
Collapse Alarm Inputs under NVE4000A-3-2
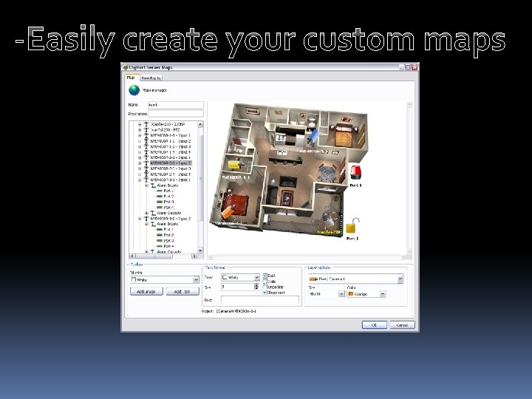[146, 225]
